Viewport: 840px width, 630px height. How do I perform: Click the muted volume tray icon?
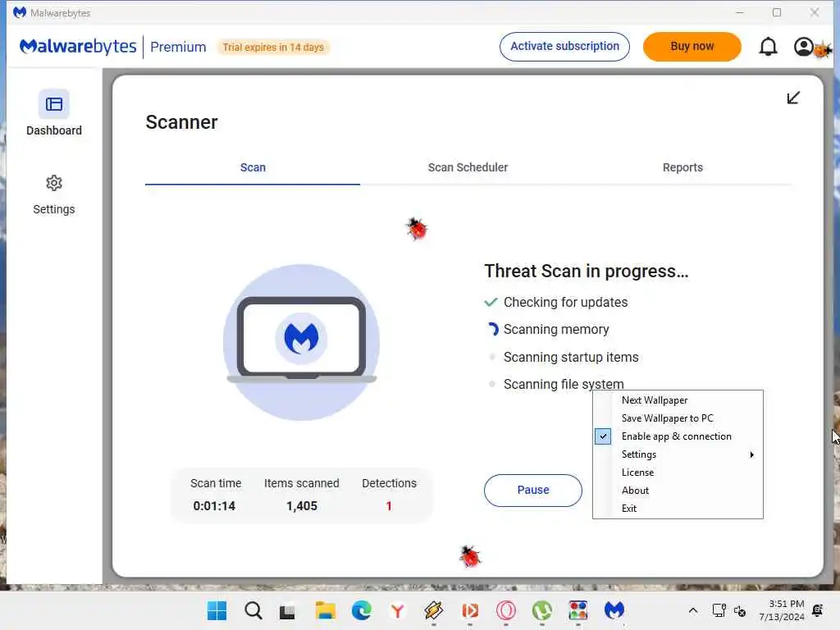tap(740, 610)
